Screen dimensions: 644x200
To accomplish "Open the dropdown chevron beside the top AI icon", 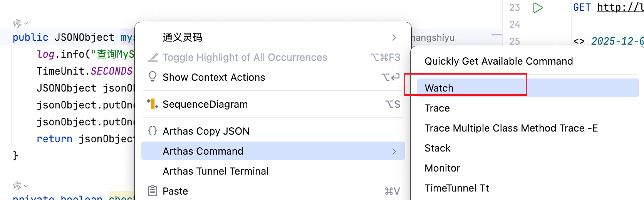I will 26,23.
